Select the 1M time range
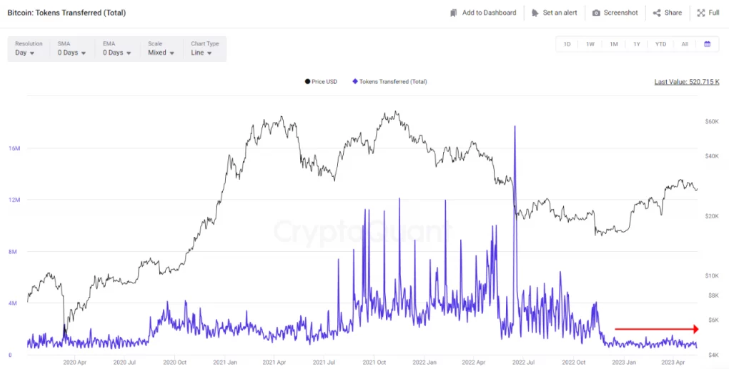This screenshot has height=374, width=731. coord(614,44)
